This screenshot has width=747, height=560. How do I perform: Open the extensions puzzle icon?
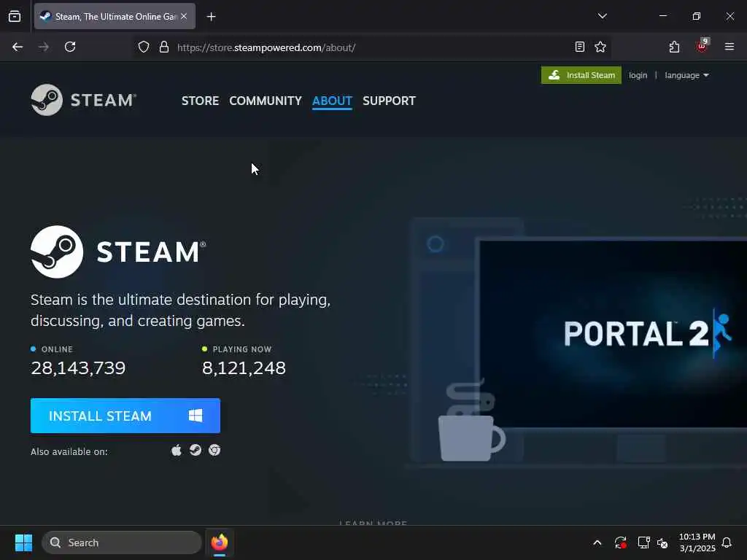tap(674, 47)
